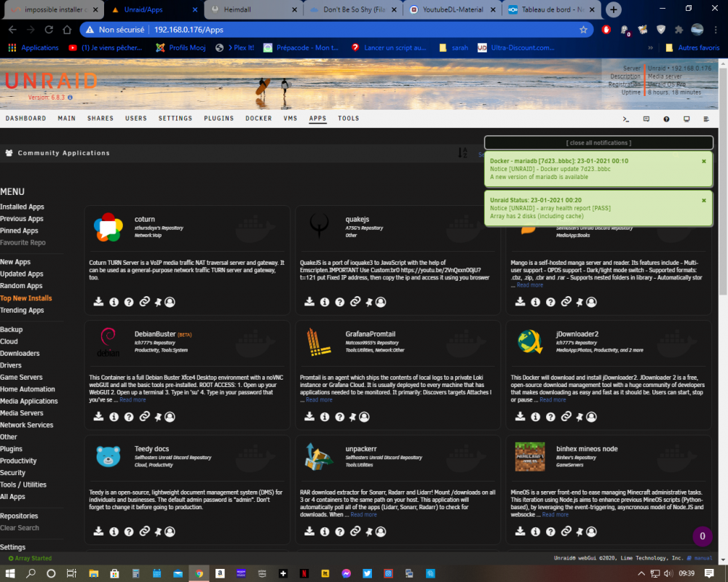Read more about jDownloader2
Viewport: 728px width, 582px height.
pyautogui.click(x=553, y=400)
